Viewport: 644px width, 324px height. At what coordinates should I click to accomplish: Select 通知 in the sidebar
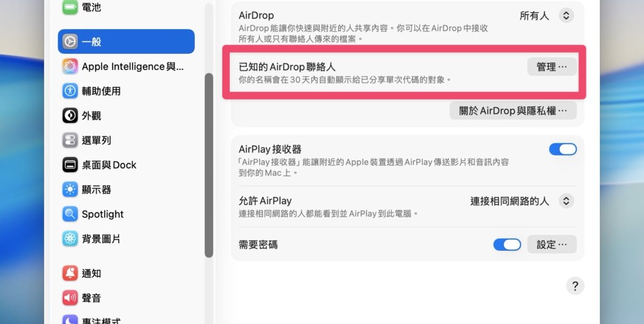[x=91, y=273]
